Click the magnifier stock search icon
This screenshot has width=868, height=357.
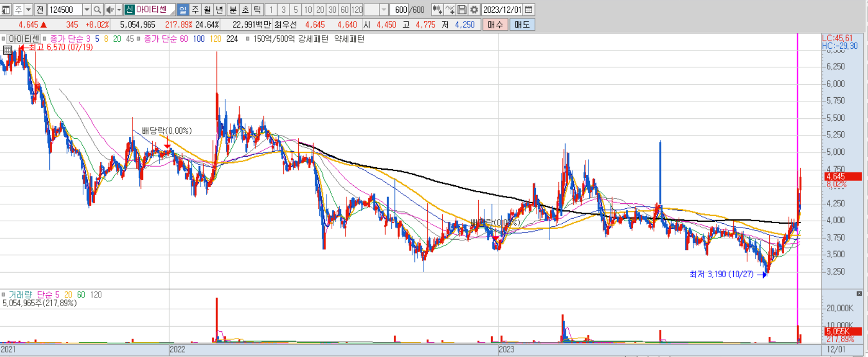(97, 9)
